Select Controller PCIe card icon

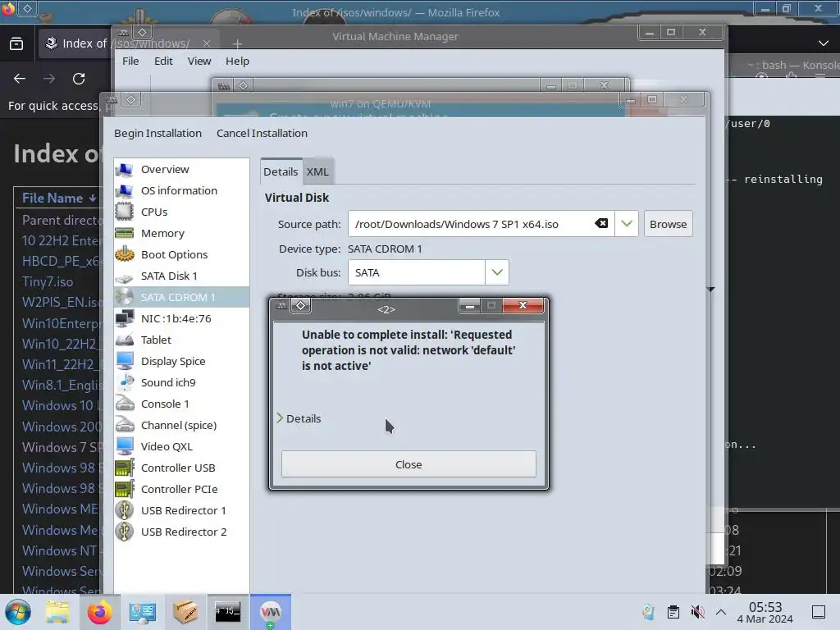pos(125,489)
